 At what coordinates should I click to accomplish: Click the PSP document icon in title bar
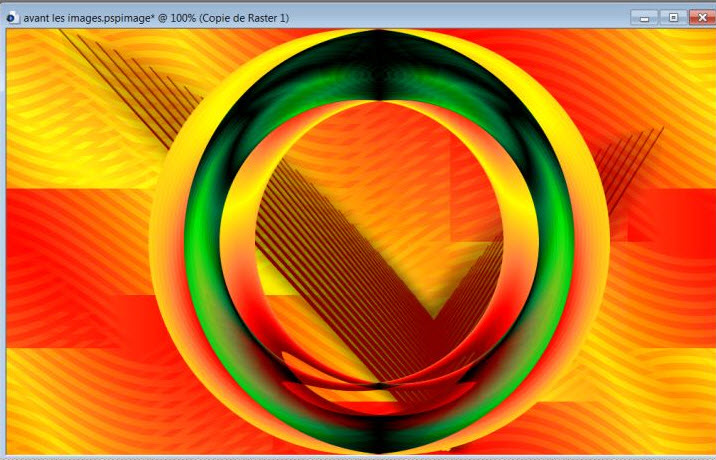[x=13, y=18]
